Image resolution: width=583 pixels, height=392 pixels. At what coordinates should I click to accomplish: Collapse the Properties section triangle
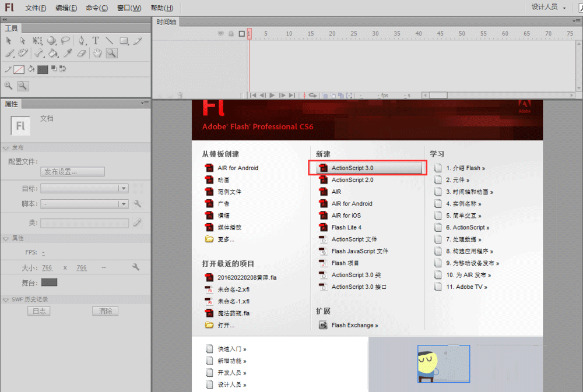click(6, 239)
